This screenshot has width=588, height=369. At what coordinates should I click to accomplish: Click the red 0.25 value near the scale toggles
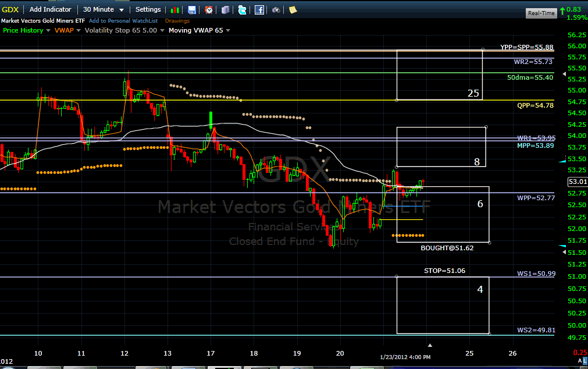click(x=580, y=353)
